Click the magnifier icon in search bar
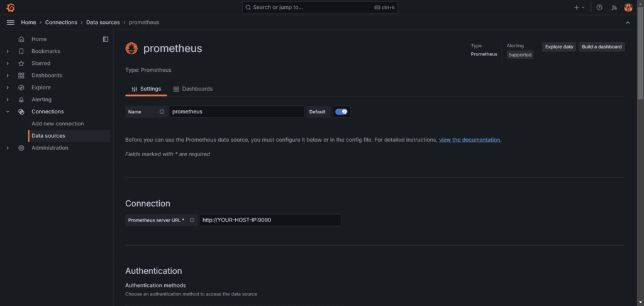This screenshot has width=644, height=306. pyautogui.click(x=248, y=8)
